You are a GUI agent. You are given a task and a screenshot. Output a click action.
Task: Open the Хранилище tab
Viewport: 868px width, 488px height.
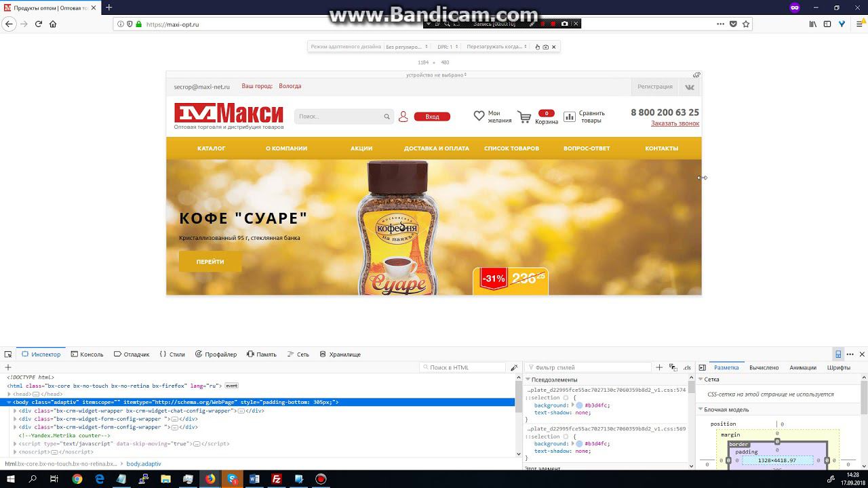pyautogui.click(x=339, y=354)
